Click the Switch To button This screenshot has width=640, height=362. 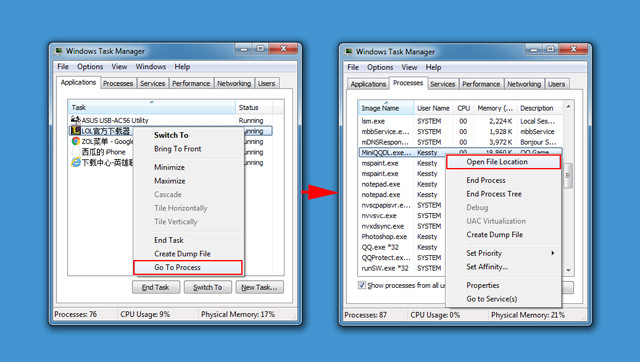[x=208, y=287]
